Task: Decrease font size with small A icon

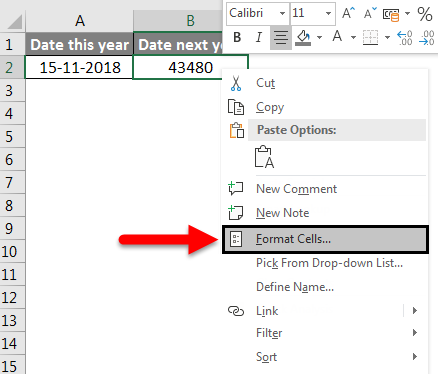Action: pos(370,13)
